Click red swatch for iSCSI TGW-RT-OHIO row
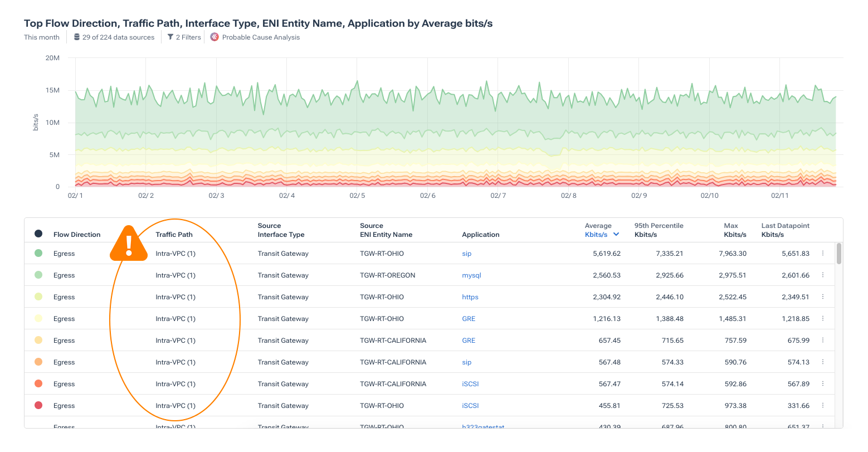Viewport: 868px width, 452px height. [x=38, y=405]
